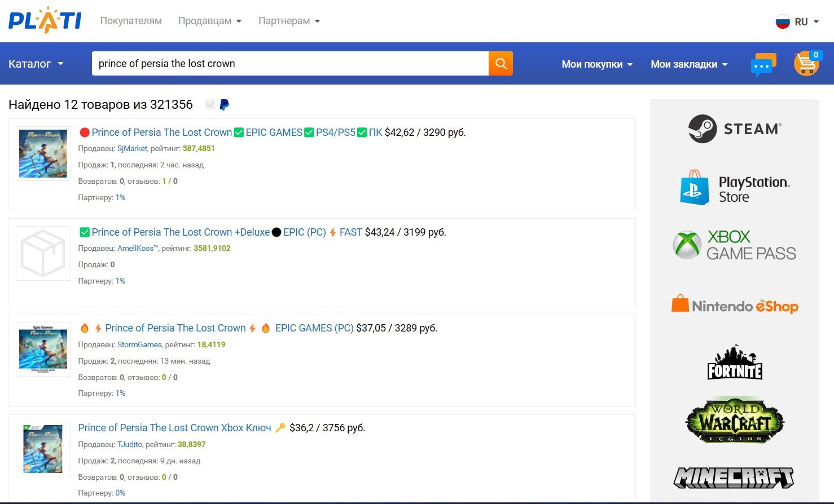Open the chat messages icon
This screenshot has width=834, height=504.
(x=763, y=65)
